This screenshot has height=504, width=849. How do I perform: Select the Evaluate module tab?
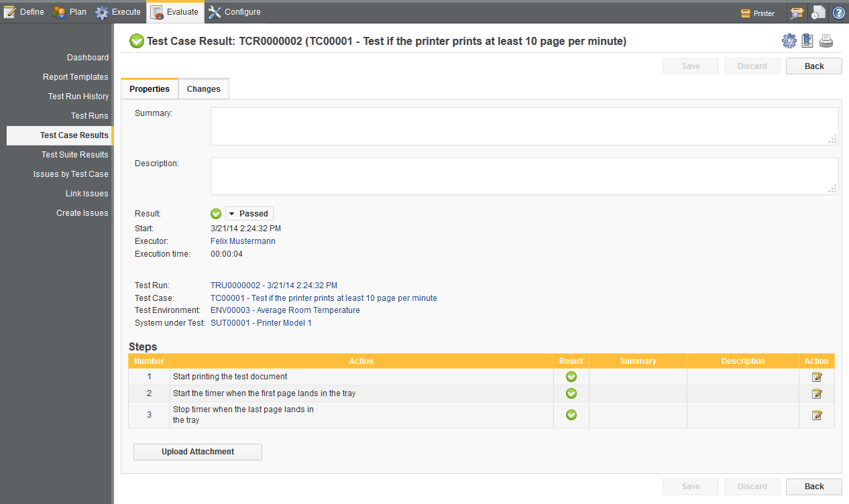176,12
